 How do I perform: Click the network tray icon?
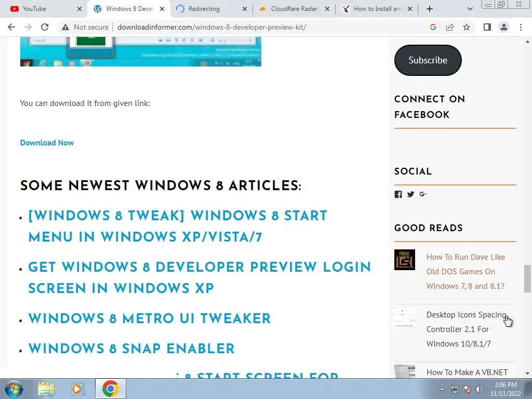454,389
